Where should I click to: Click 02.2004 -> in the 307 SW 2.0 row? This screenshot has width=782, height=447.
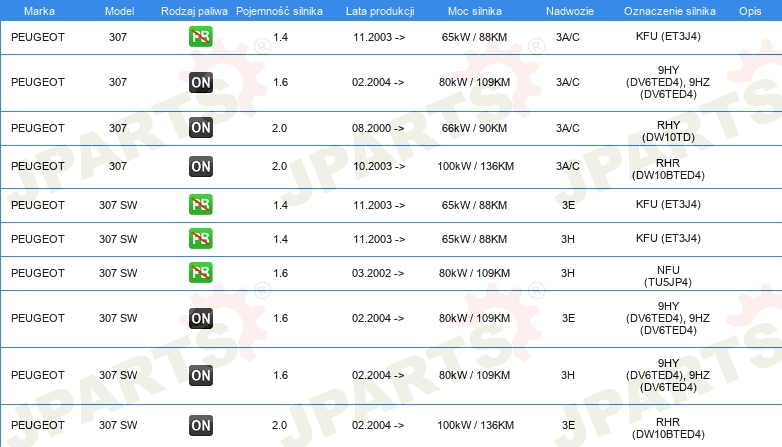(378, 425)
